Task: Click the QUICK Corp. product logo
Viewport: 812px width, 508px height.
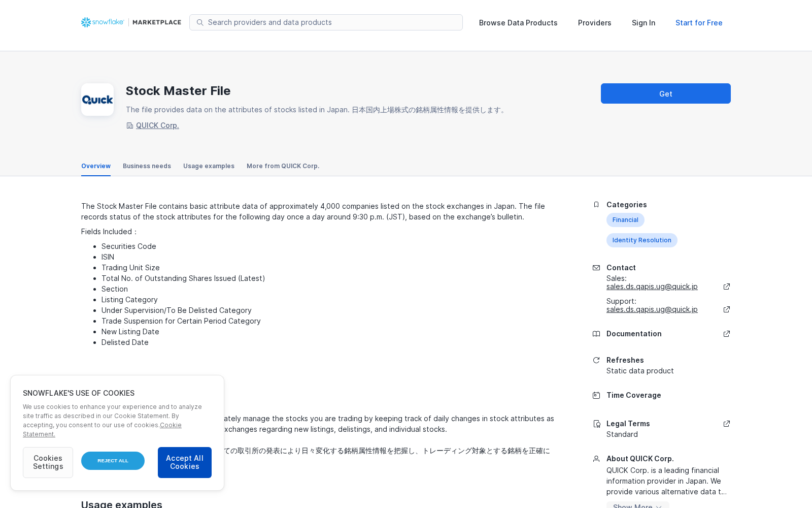Action: coord(97,100)
